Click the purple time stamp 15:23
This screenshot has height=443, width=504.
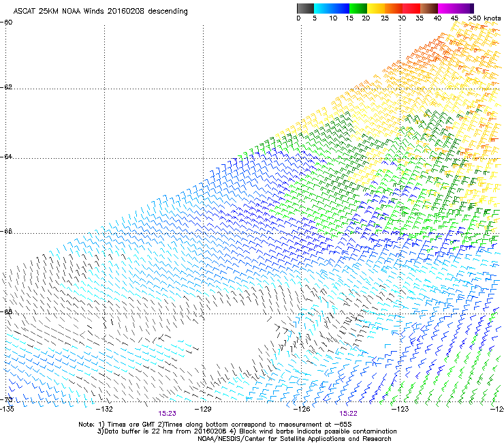167,414
